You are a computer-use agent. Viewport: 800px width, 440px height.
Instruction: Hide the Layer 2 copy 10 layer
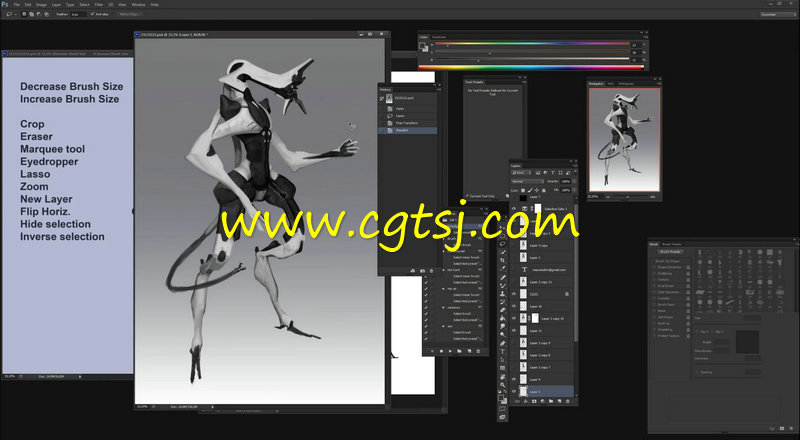pyautogui.click(x=514, y=318)
